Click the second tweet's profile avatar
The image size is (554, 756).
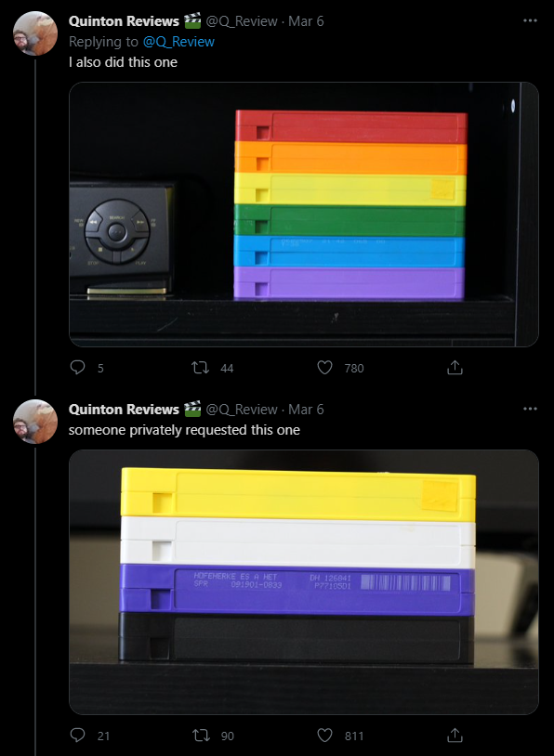coord(34,422)
